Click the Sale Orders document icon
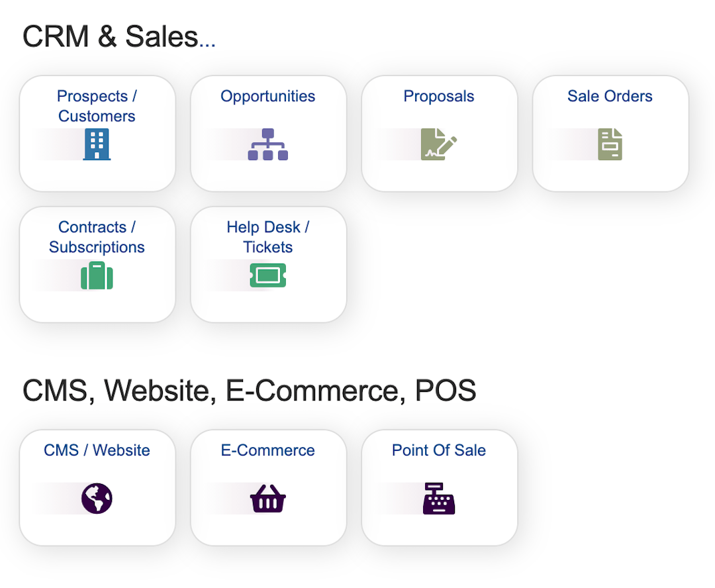Image resolution: width=715 pixels, height=588 pixels. click(610, 144)
